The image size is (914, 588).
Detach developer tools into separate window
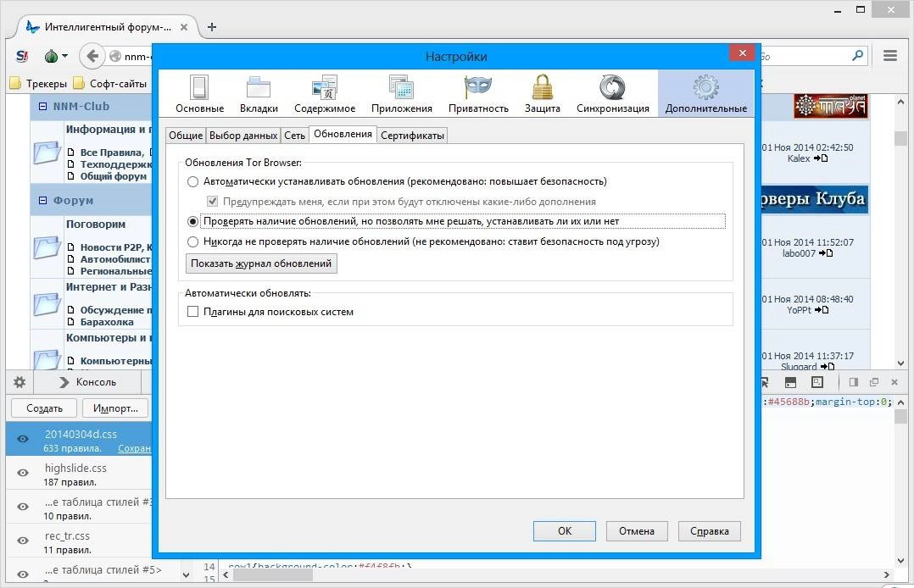click(x=874, y=382)
